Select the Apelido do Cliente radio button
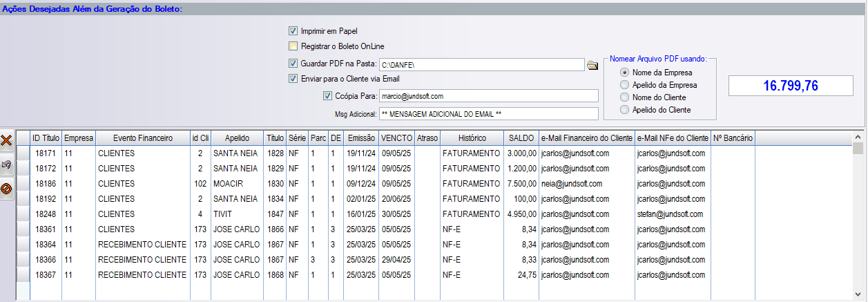868x302 pixels. point(625,110)
